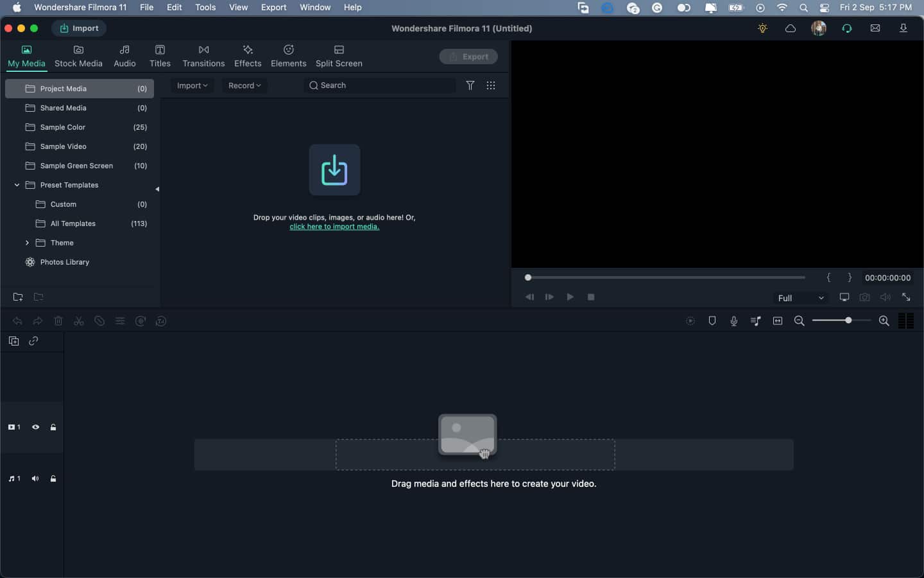Add a marker with the shield icon
Screen dimensions: 924x578
(712, 321)
